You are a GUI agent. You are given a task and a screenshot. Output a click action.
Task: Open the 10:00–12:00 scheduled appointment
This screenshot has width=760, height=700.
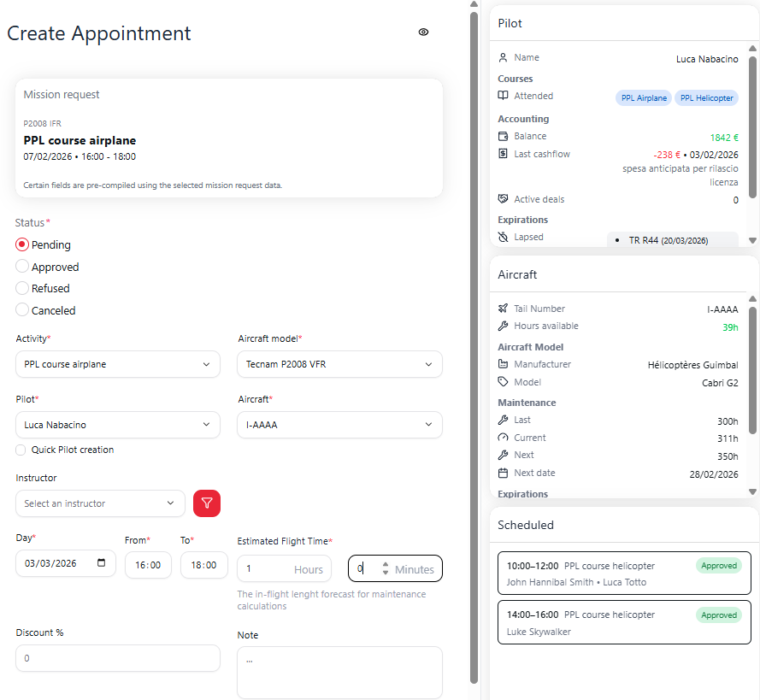pos(623,574)
